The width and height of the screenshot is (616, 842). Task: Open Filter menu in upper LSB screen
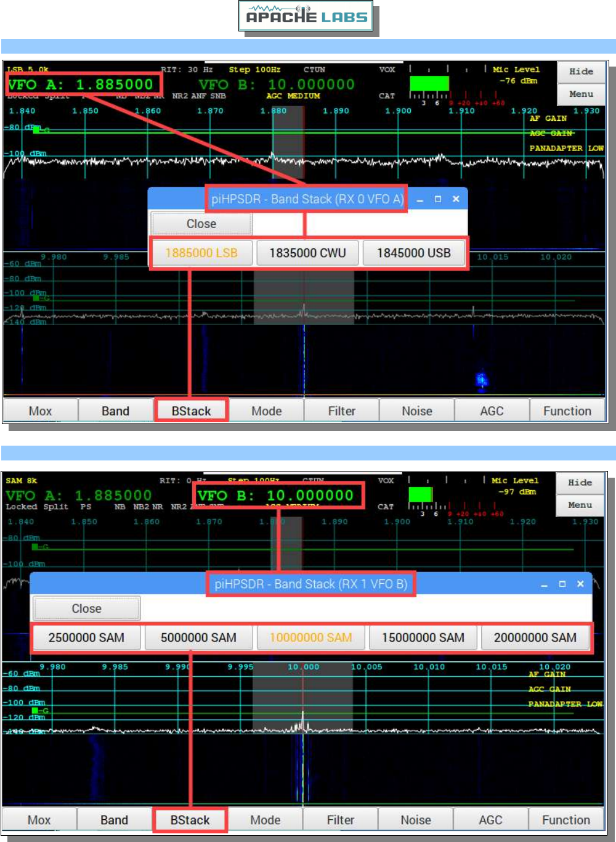tap(341, 411)
